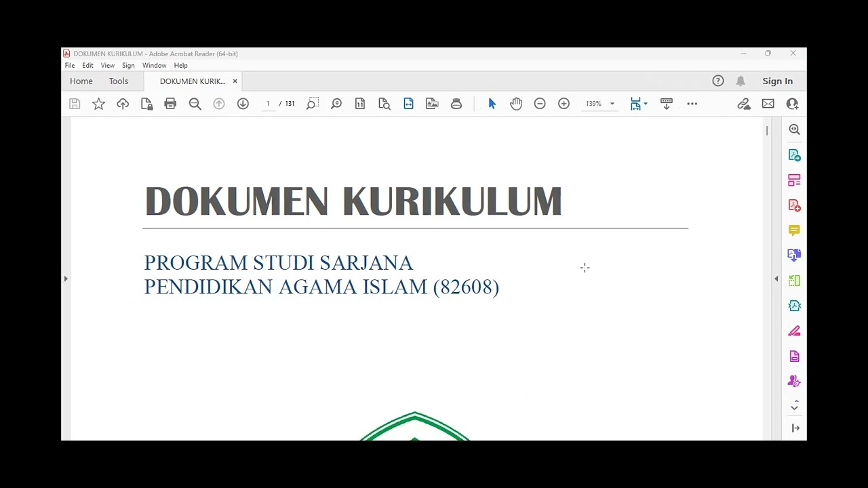Expand the left navigation pane arrow
This screenshot has height=488, width=868.
point(66,279)
